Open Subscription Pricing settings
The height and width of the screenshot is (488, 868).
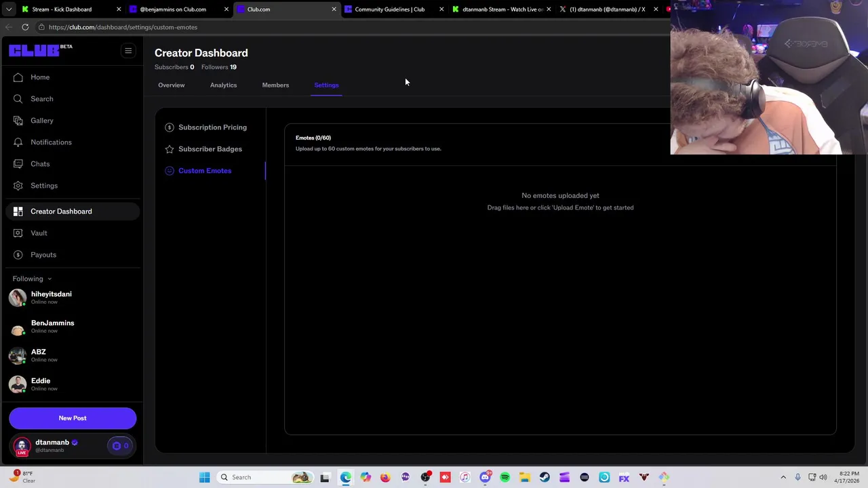[206, 127]
